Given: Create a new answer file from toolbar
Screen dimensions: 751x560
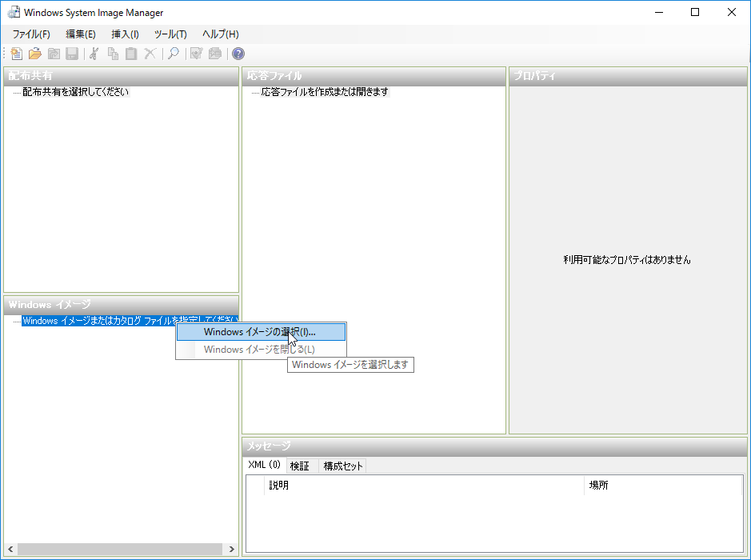Looking at the screenshot, I should (x=16, y=54).
